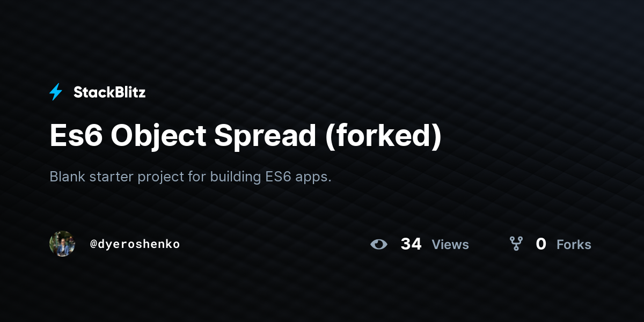644x322 pixels.
Task: Click the word "apps." ending the description
Action: point(313,178)
